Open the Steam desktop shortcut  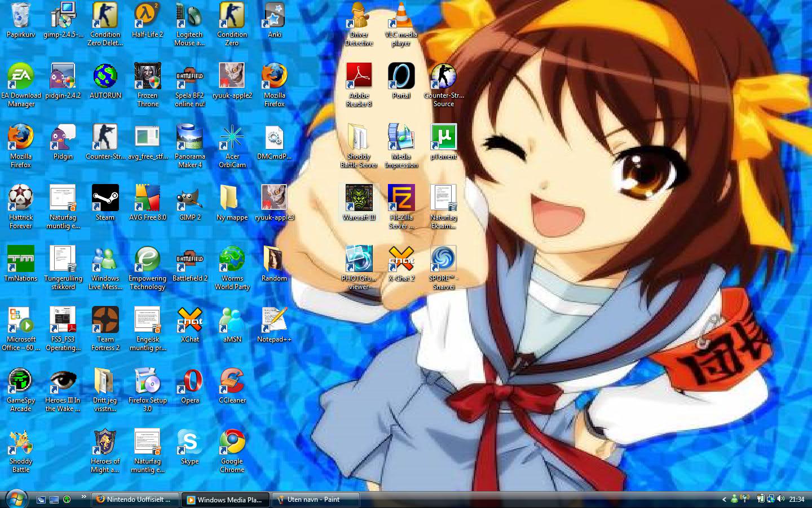point(105,199)
